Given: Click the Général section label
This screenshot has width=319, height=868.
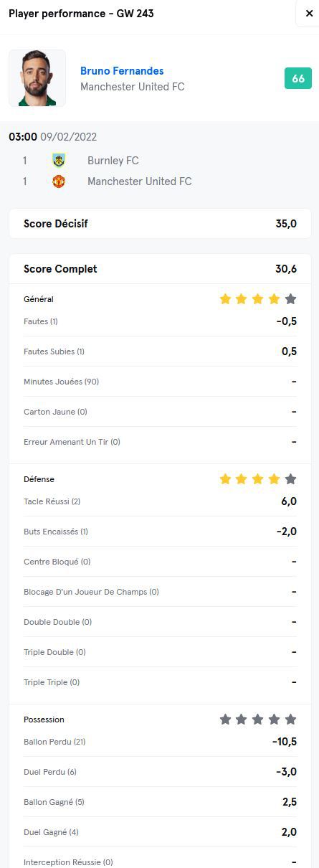Looking at the screenshot, I should click(x=39, y=299).
